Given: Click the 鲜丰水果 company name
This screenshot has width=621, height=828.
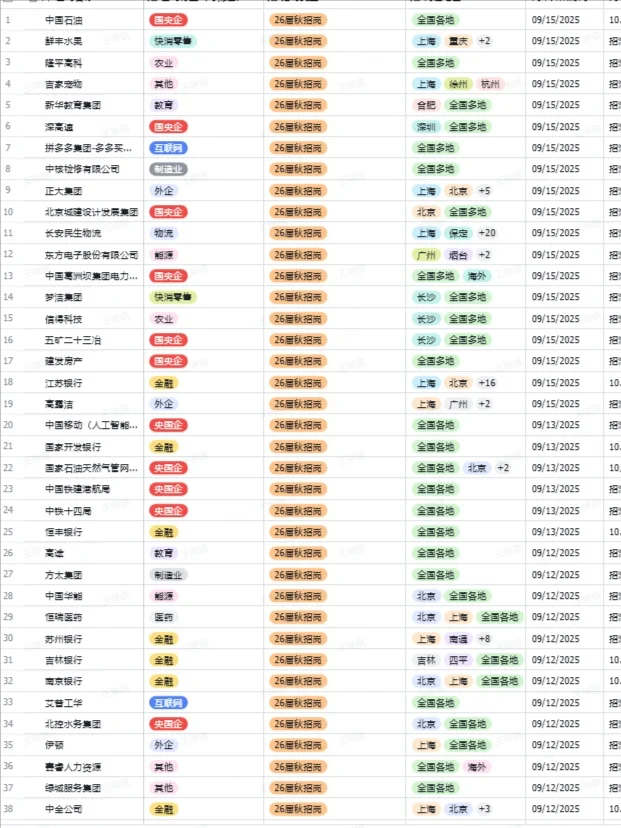Looking at the screenshot, I should [x=63, y=41].
